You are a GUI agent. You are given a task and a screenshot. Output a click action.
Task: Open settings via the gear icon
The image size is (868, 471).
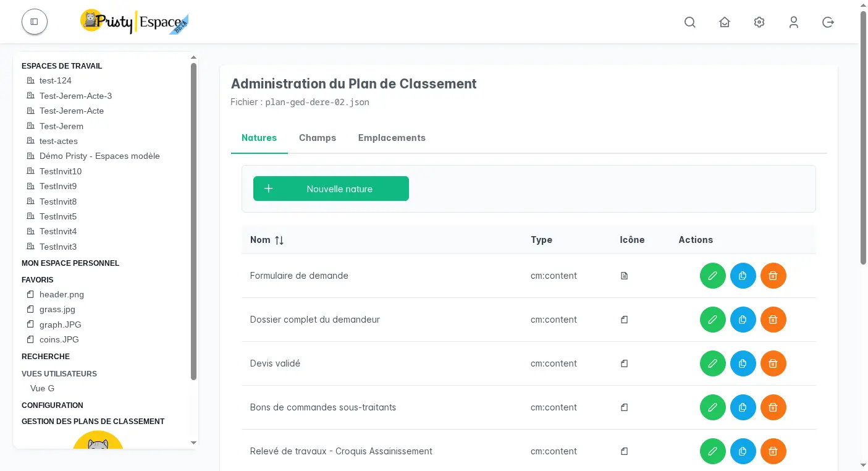coord(759,22)
